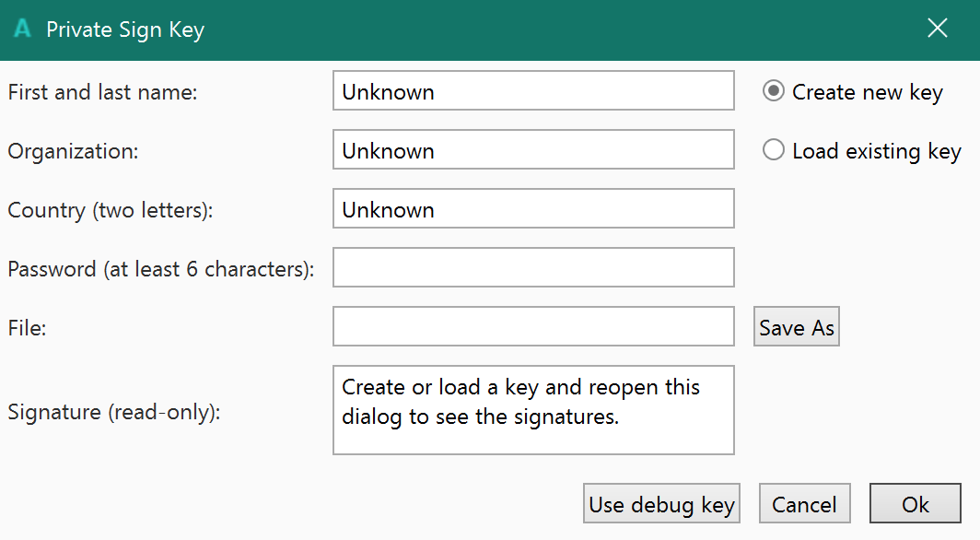Image resolution: width=980 pixels, height=540 pixels.
Task: Click the "Organization:" label text
Action: (73, 151)
